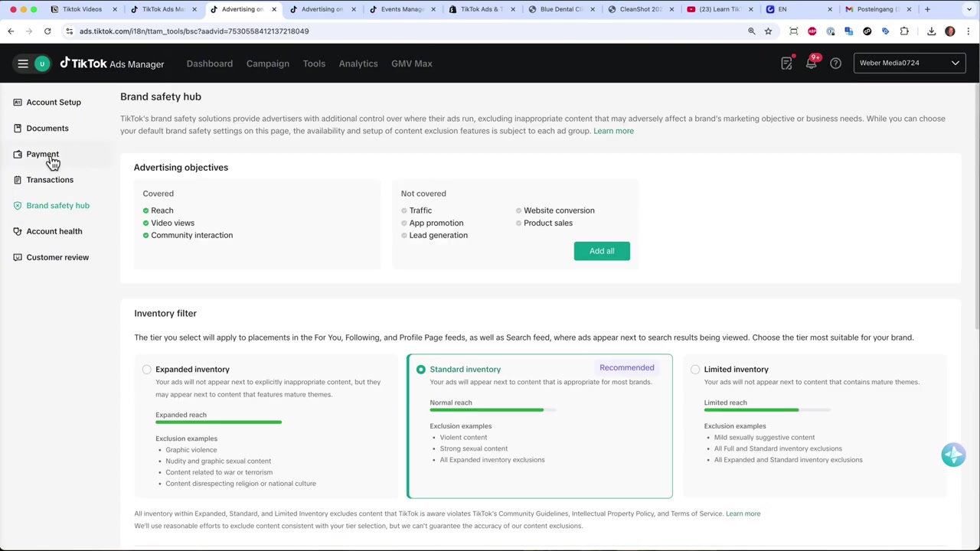The width and height of the screenshot is (980, 551).
Task: Click the Limited reach progress bar
Action: (x=767, y=410)
